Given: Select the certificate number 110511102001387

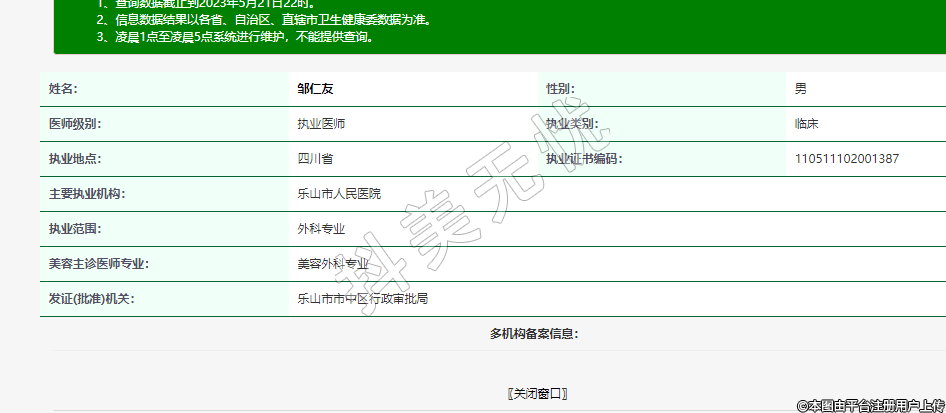Looking at the screenshot, I should (x=846, y=159).
